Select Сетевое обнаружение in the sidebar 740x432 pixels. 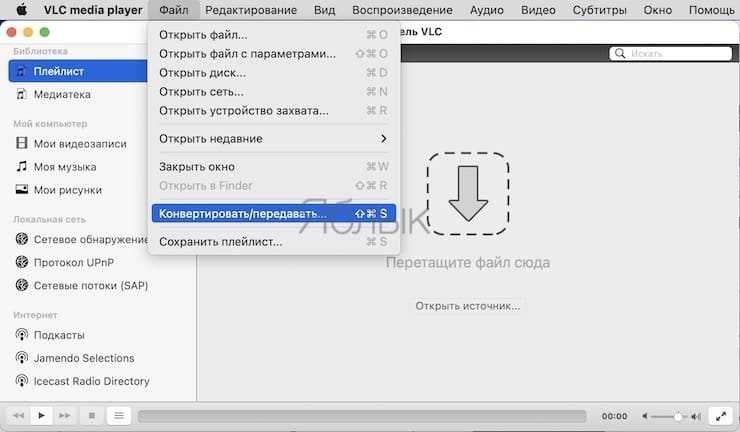coord(90,239)
